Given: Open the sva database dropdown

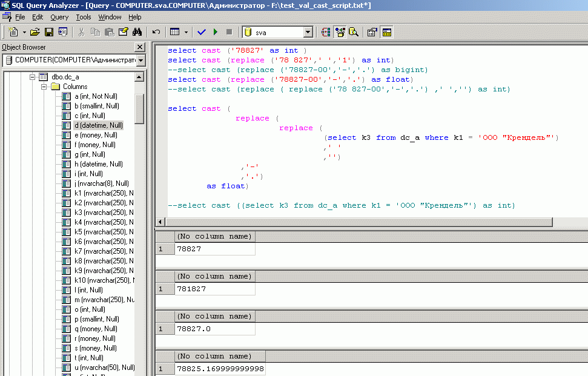Looking at the screenshot, I should (x=308, y=32).
